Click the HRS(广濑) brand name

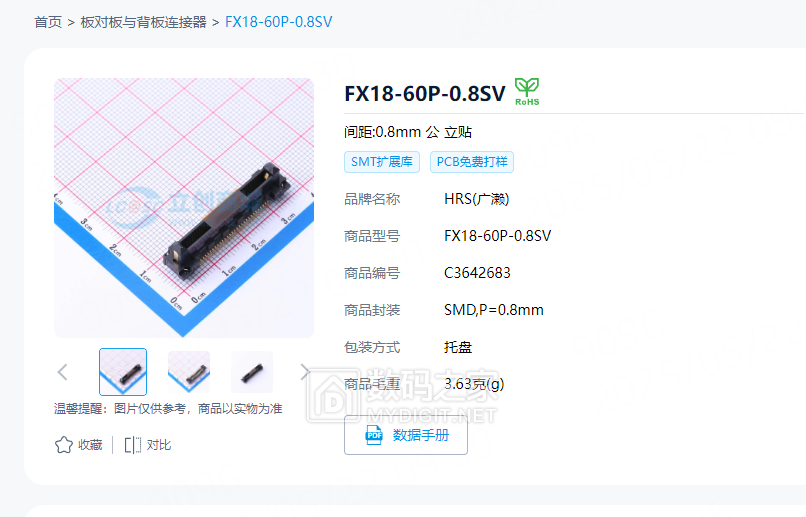pyautogui.click(x=477, y=199)
